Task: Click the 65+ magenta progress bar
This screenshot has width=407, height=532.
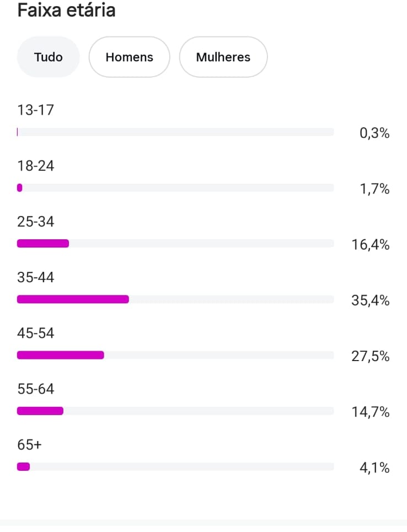Action: [24, 467]
